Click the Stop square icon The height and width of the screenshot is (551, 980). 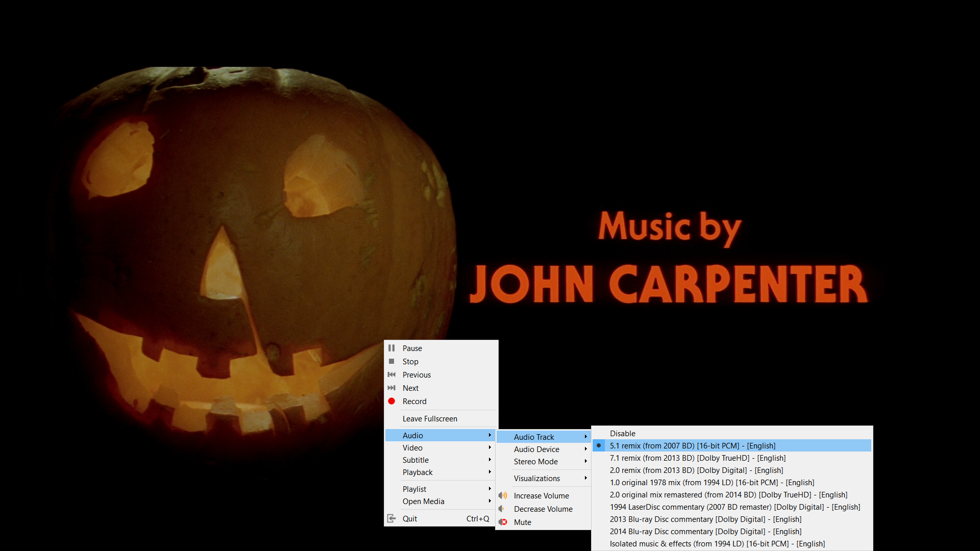391,361
